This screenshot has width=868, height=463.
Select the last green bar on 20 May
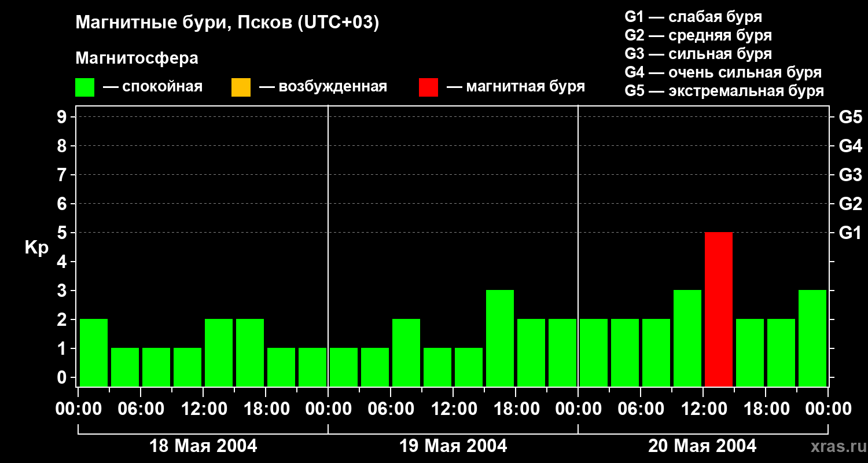(x=812, y=338)
